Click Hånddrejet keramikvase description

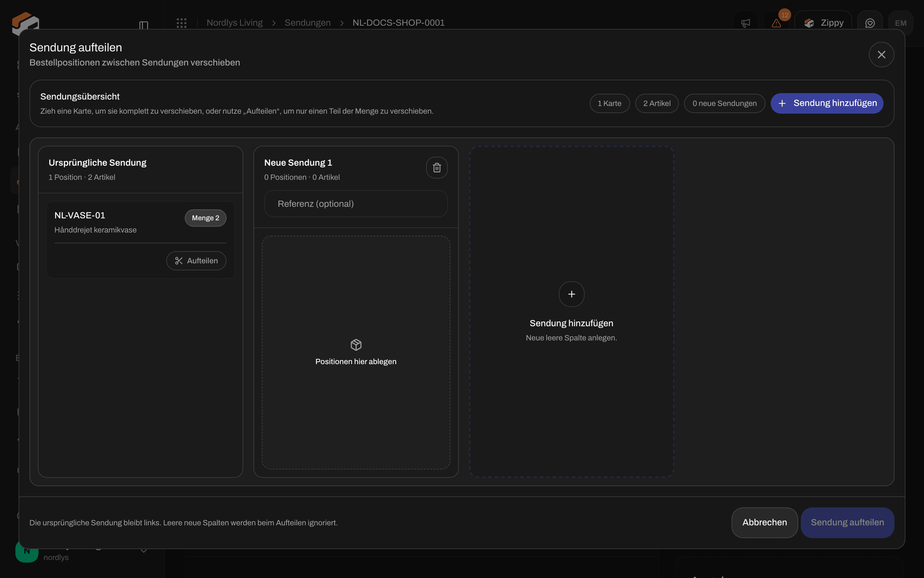coord(96,230)
